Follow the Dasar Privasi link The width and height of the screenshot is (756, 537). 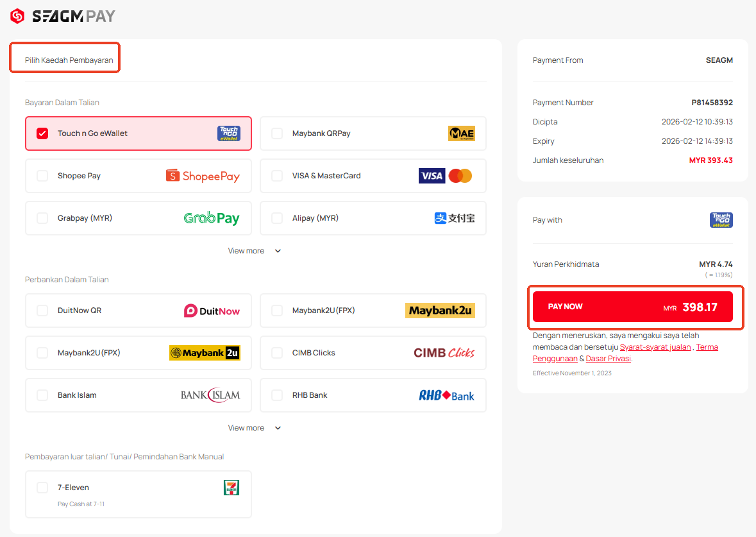tap(608, 359)
